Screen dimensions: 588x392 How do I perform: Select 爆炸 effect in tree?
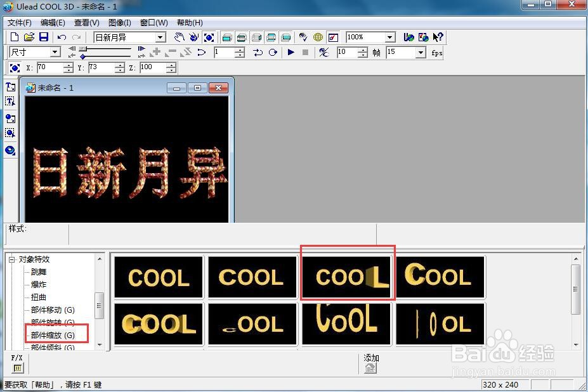pos(39,284)
